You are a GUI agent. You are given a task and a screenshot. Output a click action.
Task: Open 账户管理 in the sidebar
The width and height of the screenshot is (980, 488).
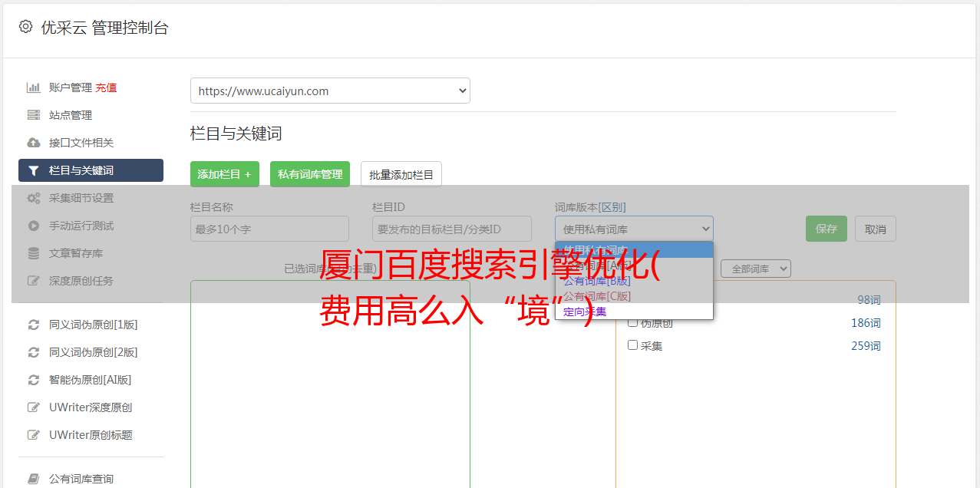point(71,87)
